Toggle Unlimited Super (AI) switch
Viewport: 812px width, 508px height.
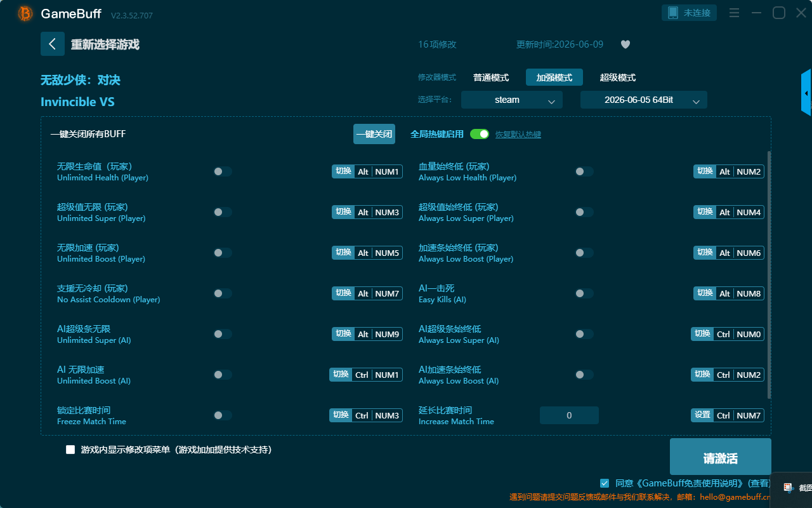(223, 334)
